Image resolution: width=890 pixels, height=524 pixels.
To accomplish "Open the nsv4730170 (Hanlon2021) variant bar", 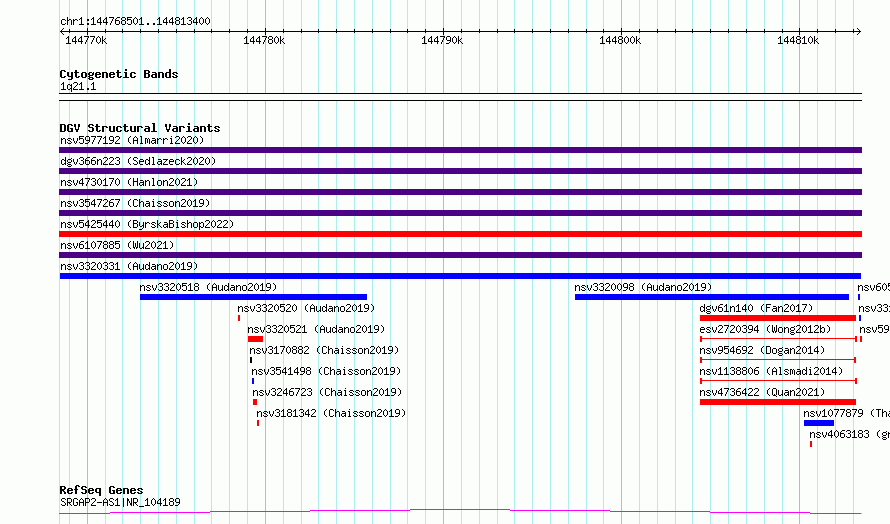I will point(460,192).
